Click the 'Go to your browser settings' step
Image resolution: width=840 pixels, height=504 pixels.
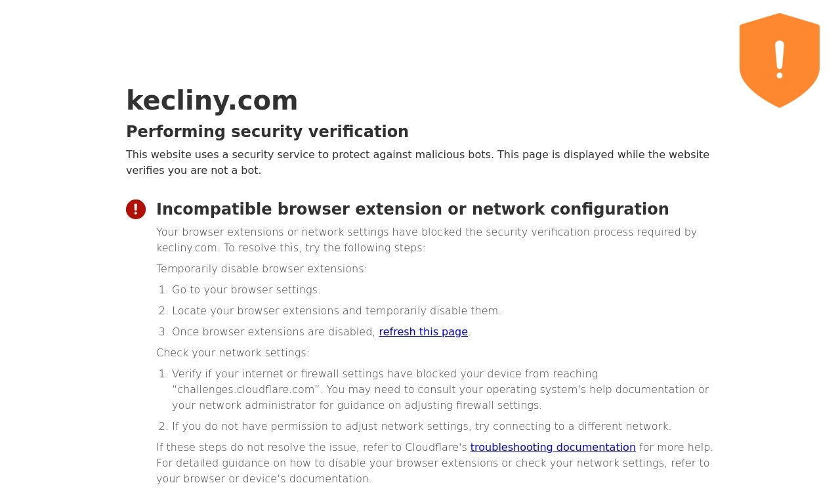point(246,290)
